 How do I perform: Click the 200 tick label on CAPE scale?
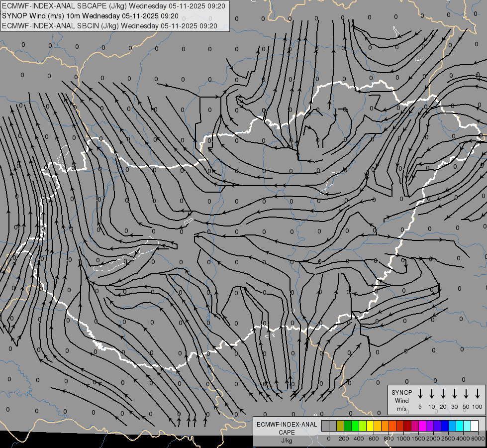344,439
